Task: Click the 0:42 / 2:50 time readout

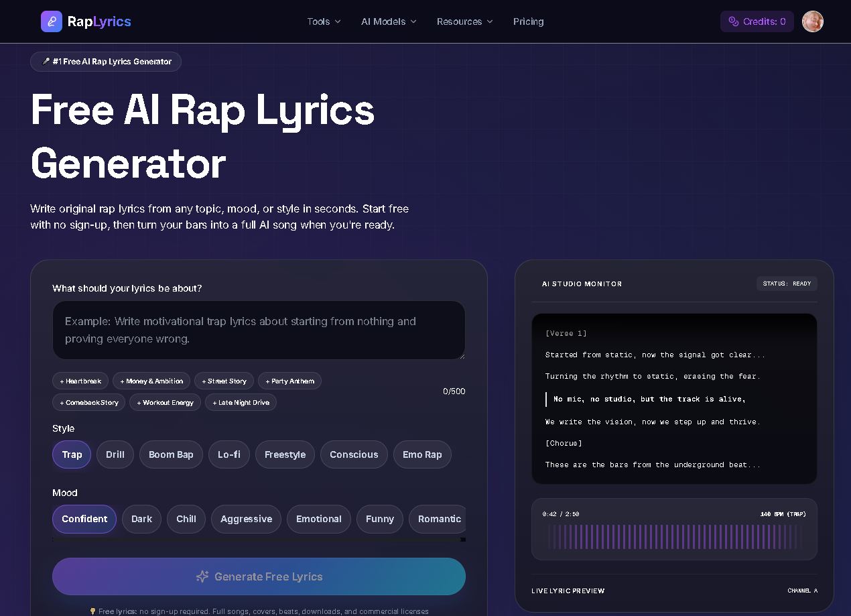Action: click(x=561, y=514)
